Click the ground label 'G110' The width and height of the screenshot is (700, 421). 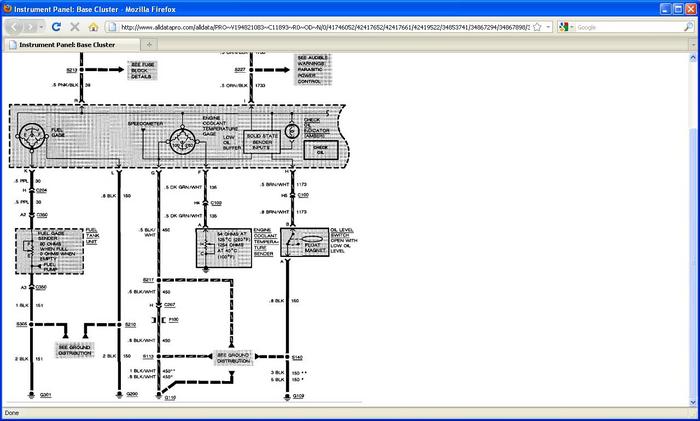coord(170,397)
